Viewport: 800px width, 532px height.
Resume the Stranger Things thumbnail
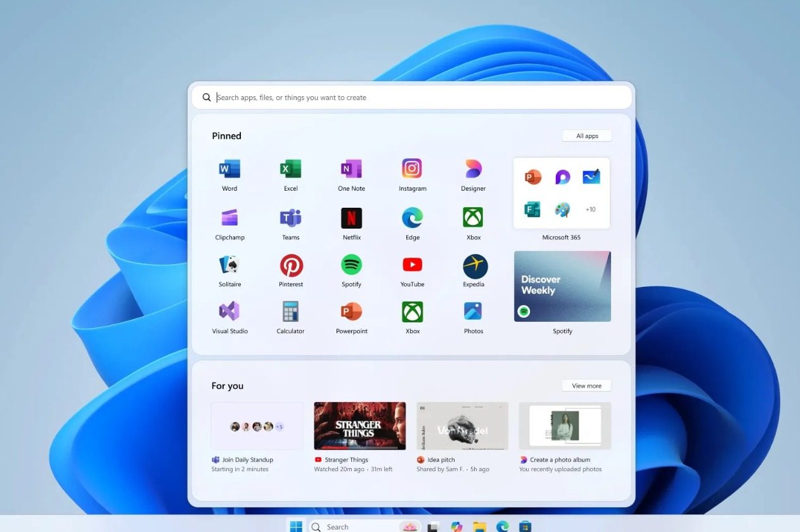click(x=359, y=426)
